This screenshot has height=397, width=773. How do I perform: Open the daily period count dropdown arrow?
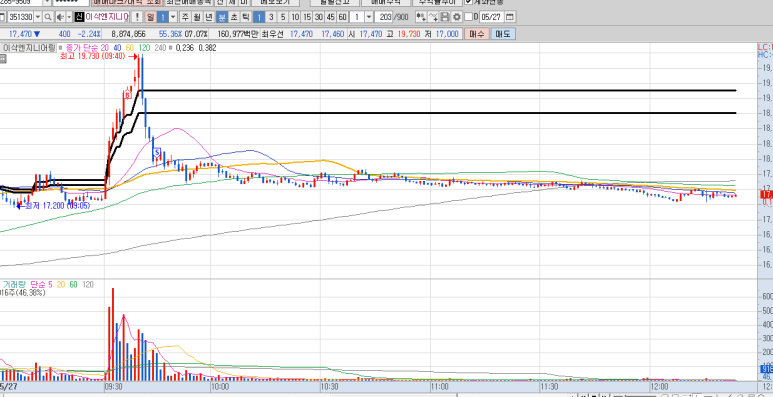tap(174, 17)
